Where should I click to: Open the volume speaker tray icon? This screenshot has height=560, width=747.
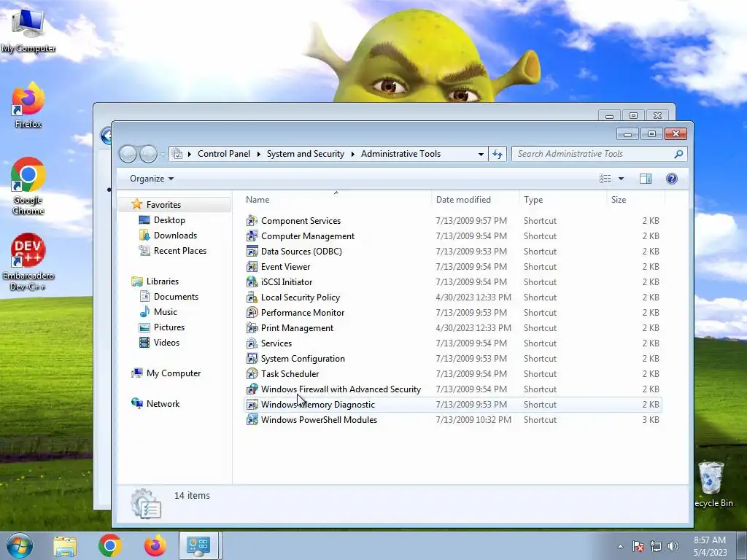click(673, 546)
